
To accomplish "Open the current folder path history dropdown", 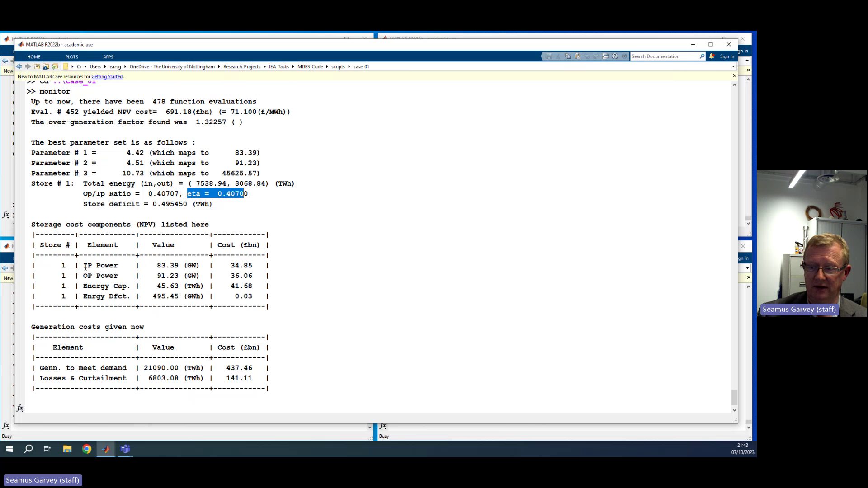I will coord(733,66).
